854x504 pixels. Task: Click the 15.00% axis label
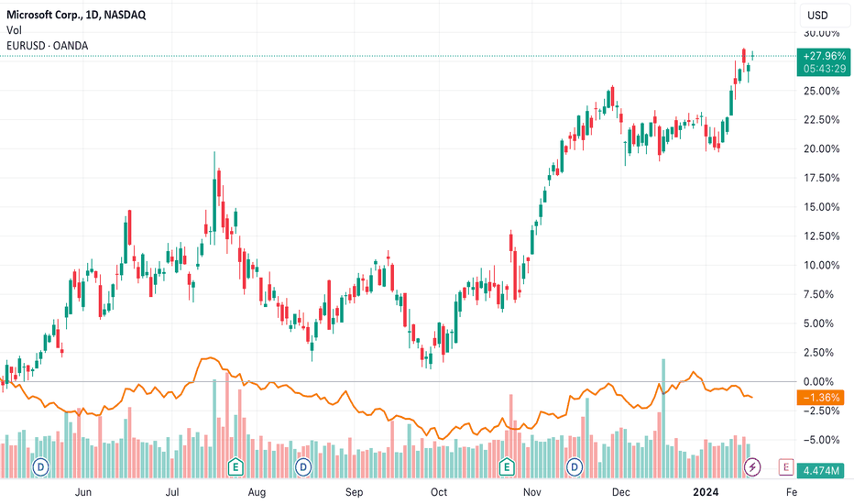point(821,207)
